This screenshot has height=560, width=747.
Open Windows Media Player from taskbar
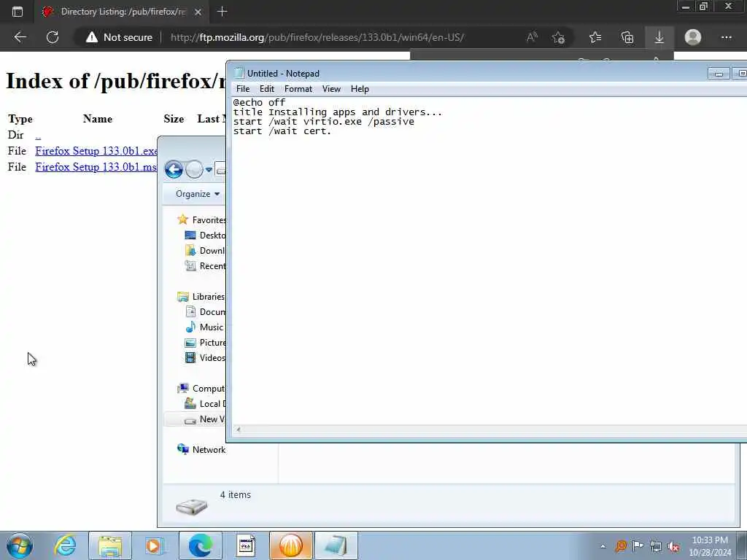coord(155,545)
